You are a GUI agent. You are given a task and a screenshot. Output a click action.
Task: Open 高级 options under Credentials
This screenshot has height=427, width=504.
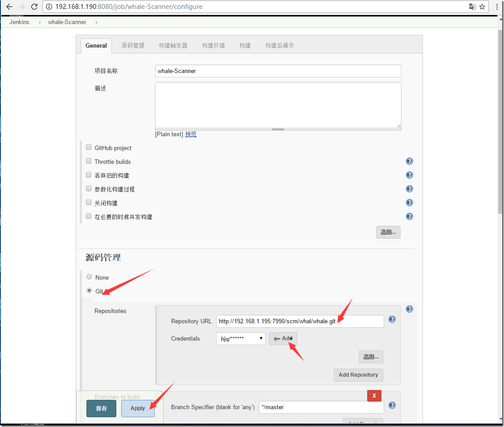(371, 357)
